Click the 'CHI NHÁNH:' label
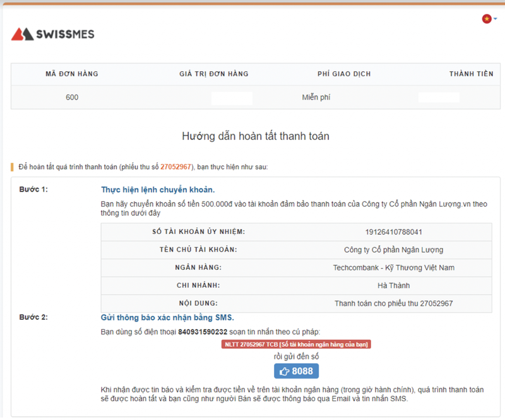The image size is (505, 420). click(198, 286)
